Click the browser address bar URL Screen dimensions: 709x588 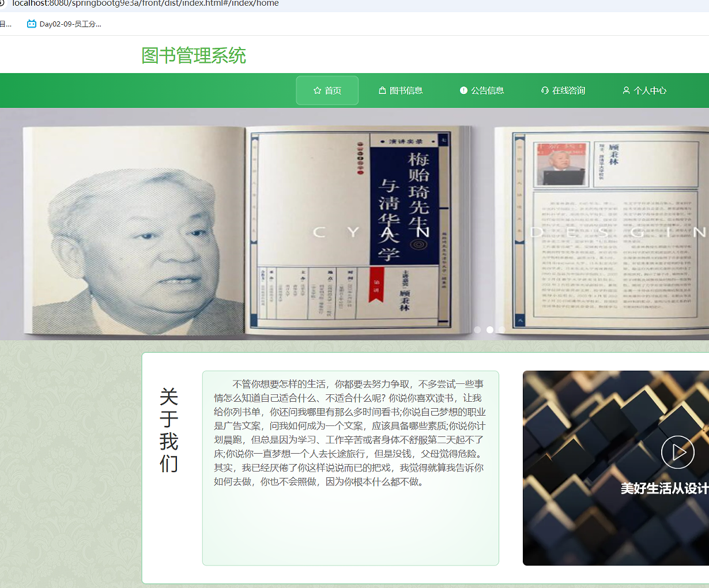click(145, 3)
